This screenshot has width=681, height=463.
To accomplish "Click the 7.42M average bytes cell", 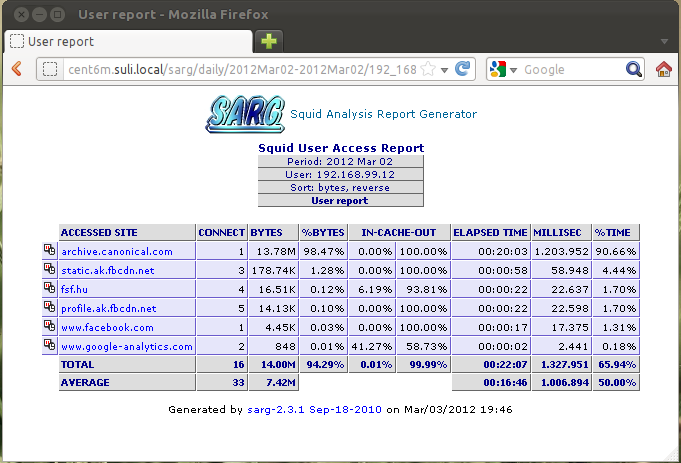I will click(273, 383).
